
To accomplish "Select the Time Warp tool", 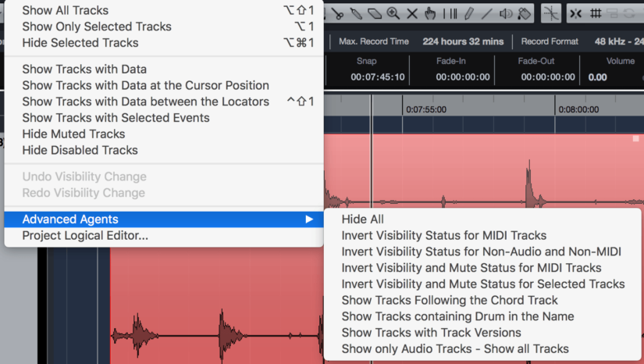I will (x=450, y=14).
